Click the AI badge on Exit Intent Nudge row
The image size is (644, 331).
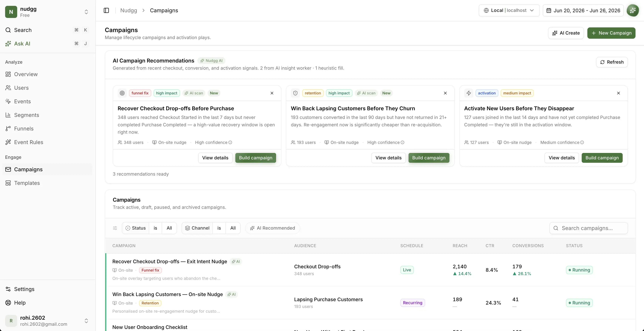click(x=236, y=262)
